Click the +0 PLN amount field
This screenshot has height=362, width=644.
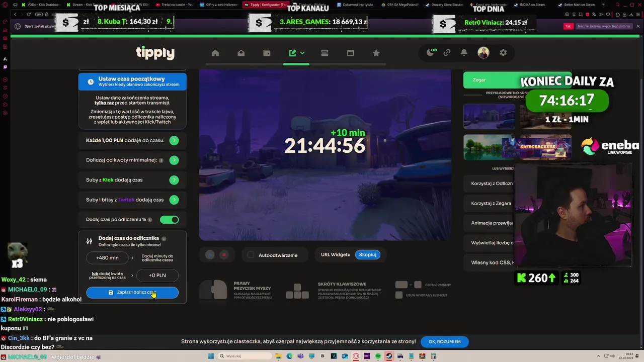(157, 276)
